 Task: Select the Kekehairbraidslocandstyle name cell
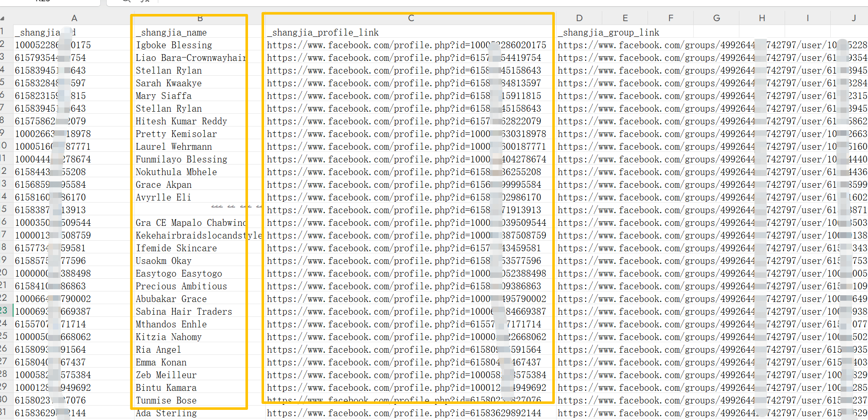pos(198,236)
